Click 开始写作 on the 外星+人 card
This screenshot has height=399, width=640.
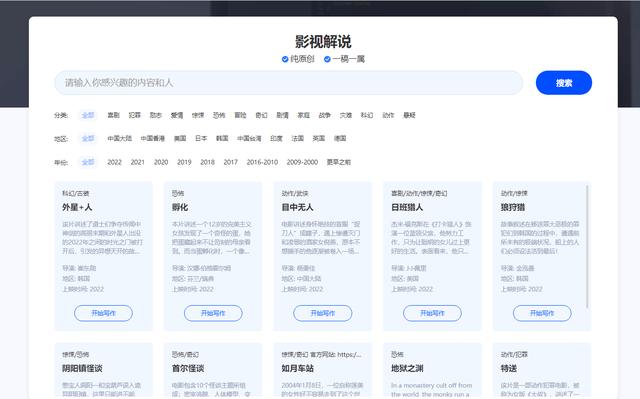103,313
